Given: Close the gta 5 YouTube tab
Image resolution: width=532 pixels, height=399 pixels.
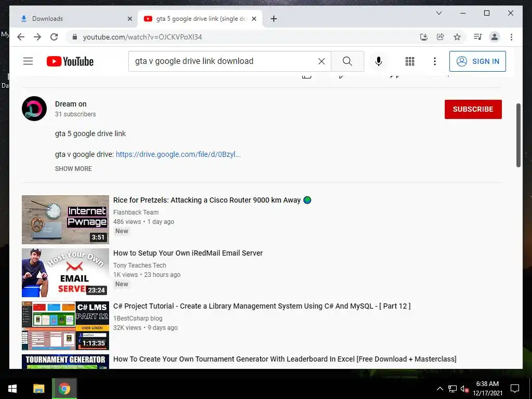Looking at the screenshot, I should 254,19.
